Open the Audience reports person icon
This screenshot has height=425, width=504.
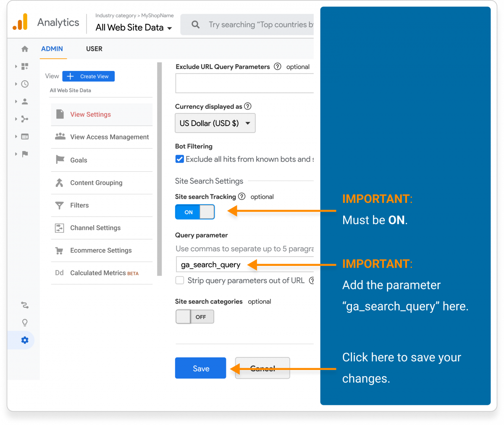click(24, 101)
